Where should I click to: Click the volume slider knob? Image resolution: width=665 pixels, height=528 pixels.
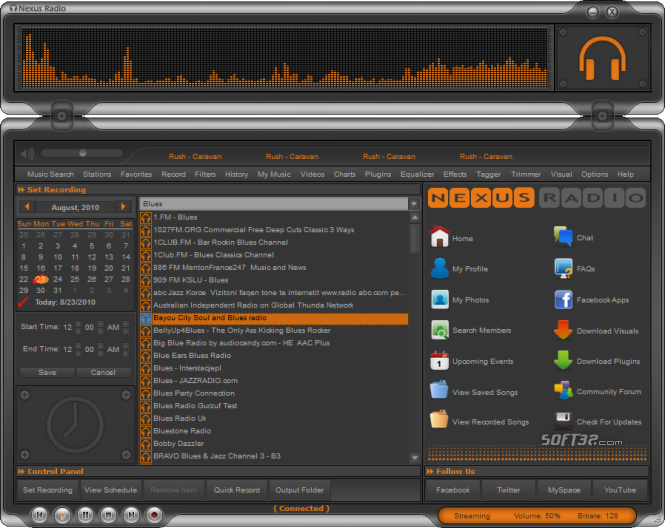(x=83, y=153)
